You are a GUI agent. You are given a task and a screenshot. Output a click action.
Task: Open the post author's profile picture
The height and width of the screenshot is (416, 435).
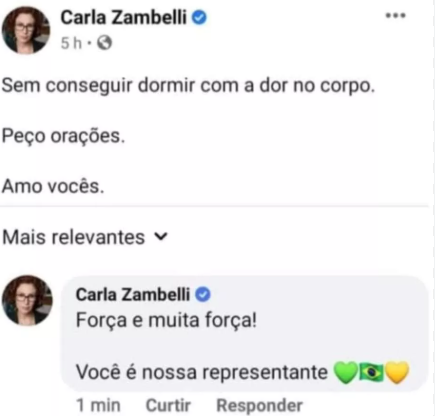(x=26, y=30)
